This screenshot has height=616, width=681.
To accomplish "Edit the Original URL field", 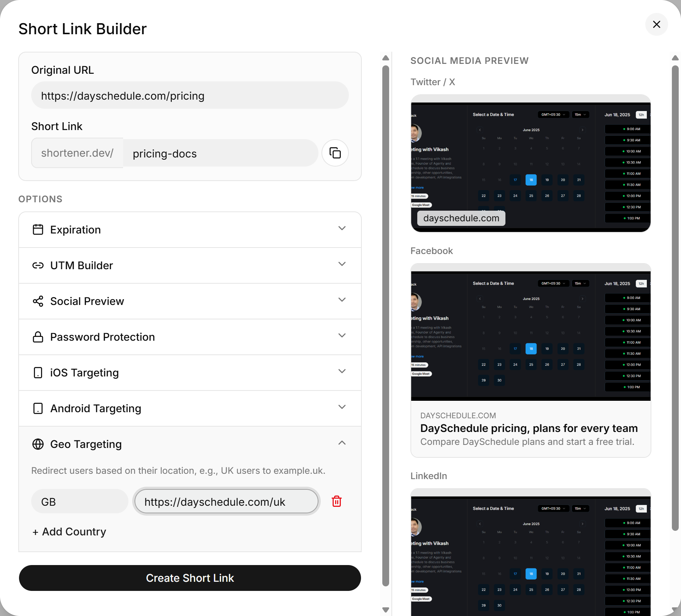I will click(190, 95).
